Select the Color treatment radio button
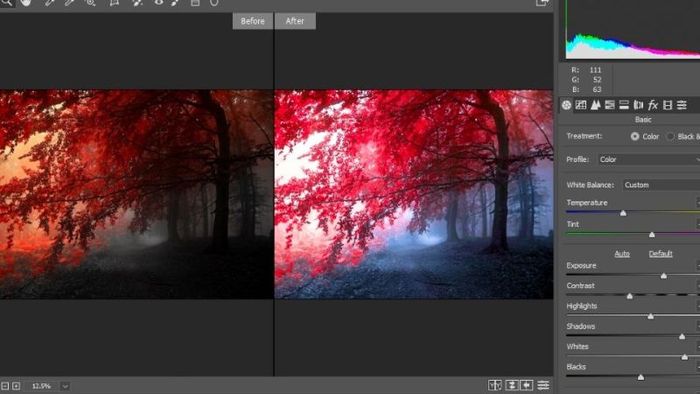 635,137
